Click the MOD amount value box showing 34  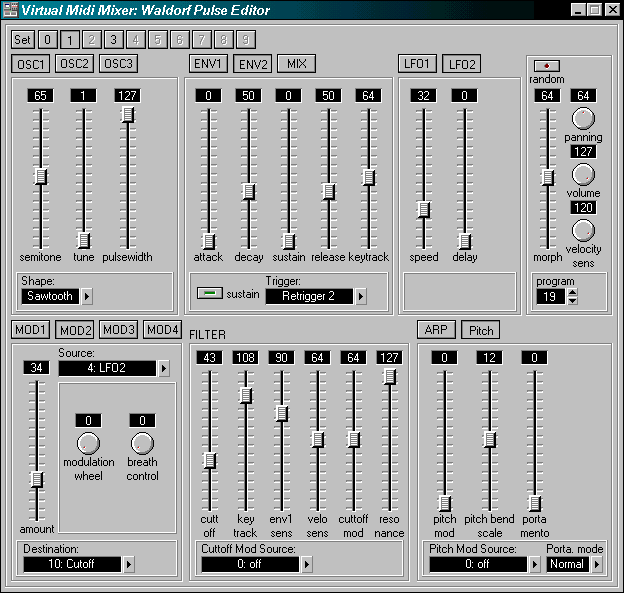37,367
